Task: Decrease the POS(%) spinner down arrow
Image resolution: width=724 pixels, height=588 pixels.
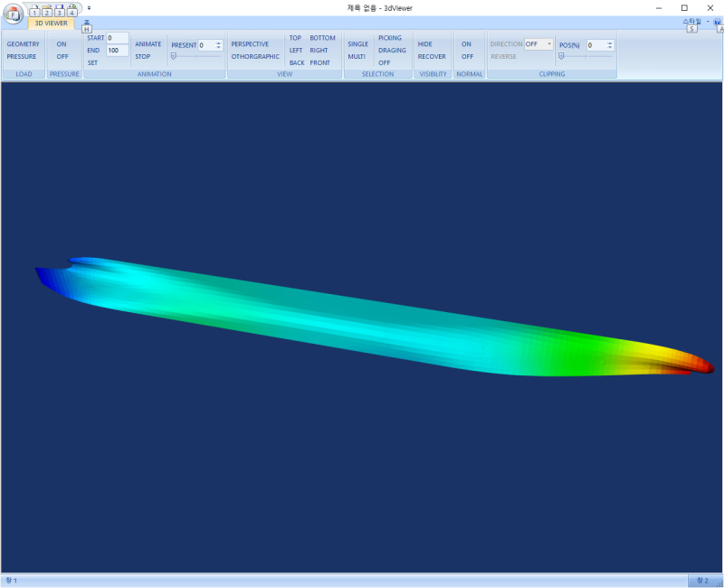Action: 610,48
